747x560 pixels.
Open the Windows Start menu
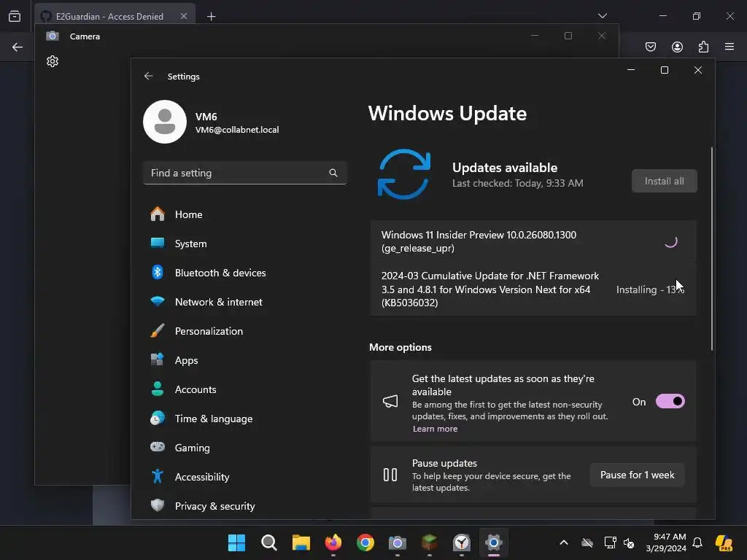click(x=236, y=542)
